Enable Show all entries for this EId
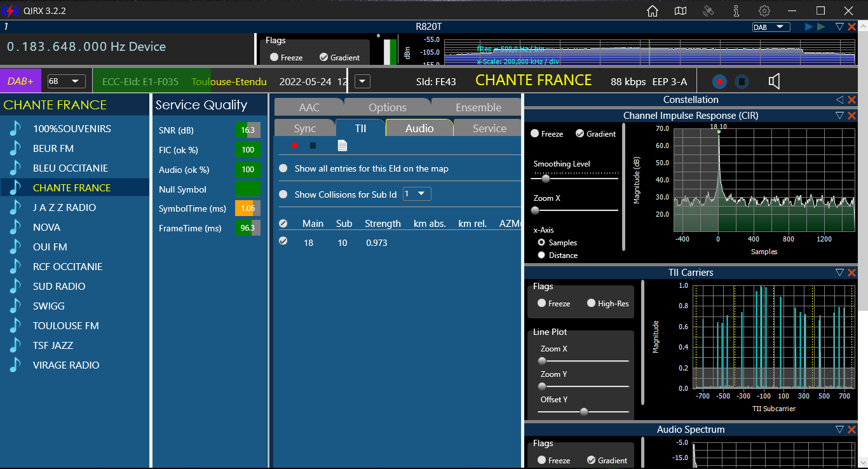868x469 pixels. coord(283,168)
